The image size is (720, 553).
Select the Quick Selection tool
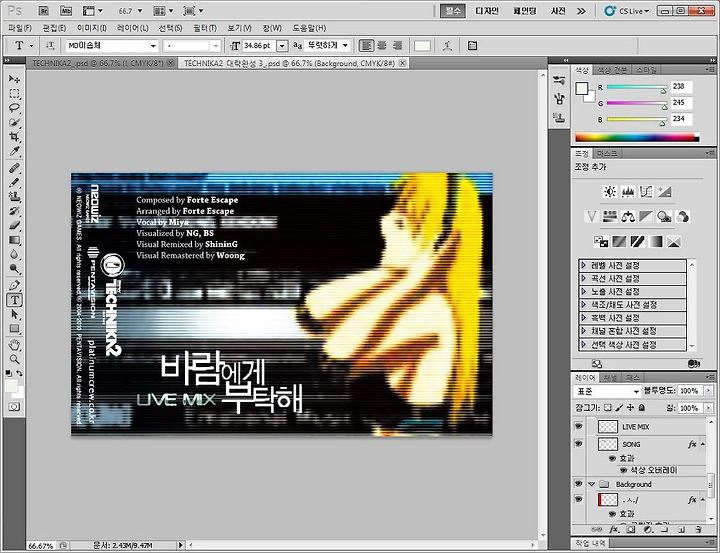[x=14, y=123]
